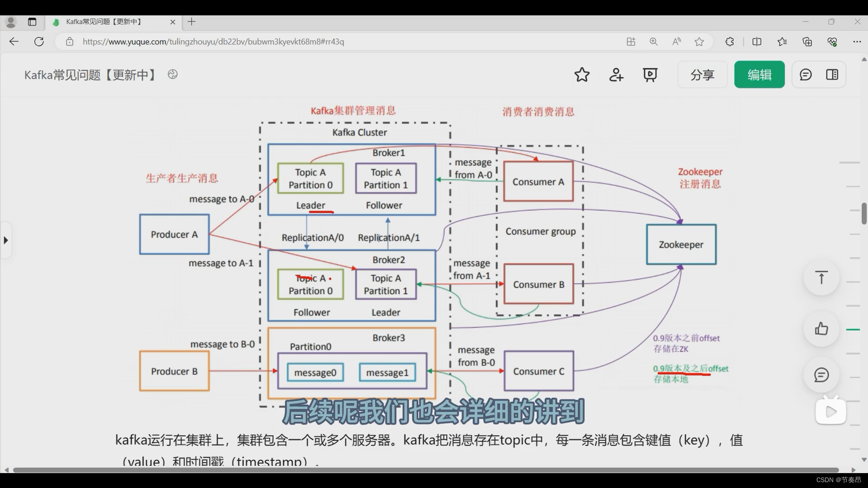
Task: Open the comments panel icon in header
Action: click(806, 75)
